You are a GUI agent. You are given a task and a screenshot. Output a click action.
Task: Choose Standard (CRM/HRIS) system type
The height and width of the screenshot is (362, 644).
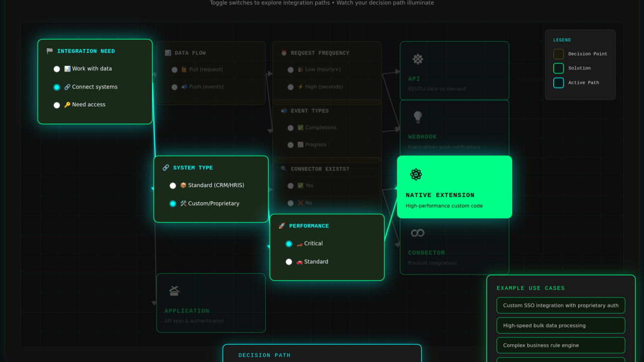pos(173,186)
